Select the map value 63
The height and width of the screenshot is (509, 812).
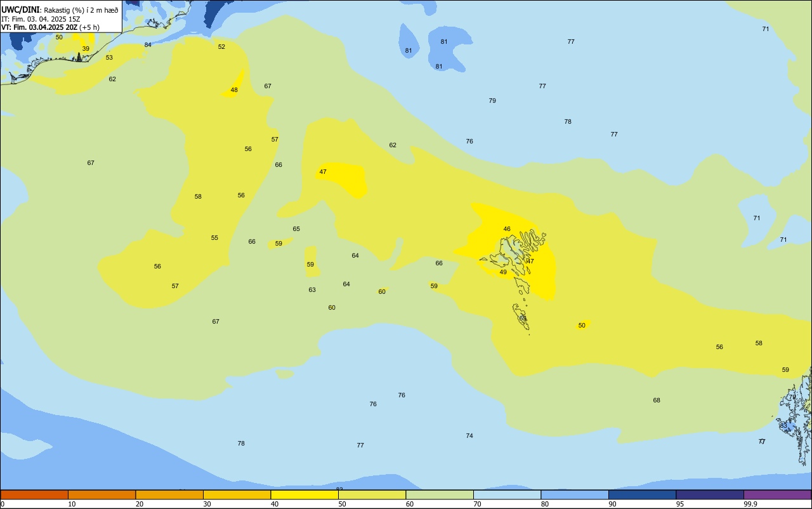[312, 290]
